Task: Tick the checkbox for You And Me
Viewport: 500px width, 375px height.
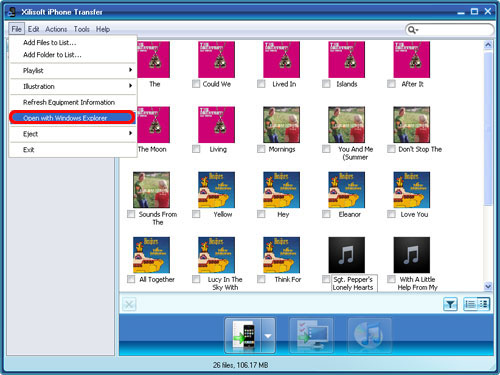Action: (326, 149)
